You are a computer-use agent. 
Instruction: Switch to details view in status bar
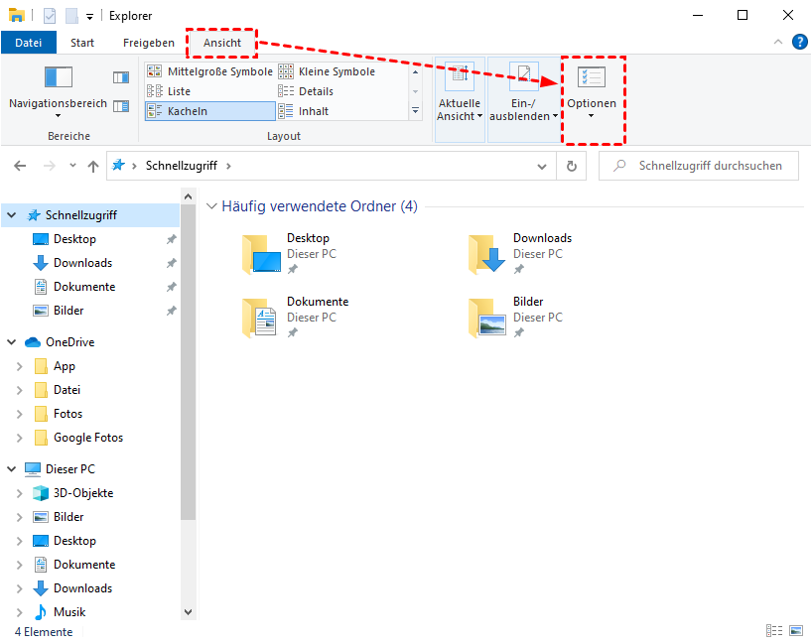774,630
